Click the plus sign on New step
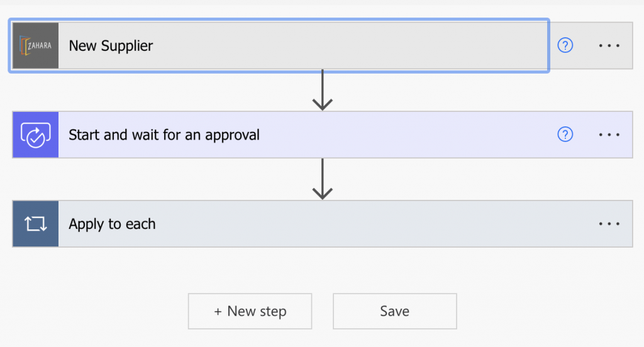Image resolution: width=644 pixels, height=347 pixels. (218, 312)
